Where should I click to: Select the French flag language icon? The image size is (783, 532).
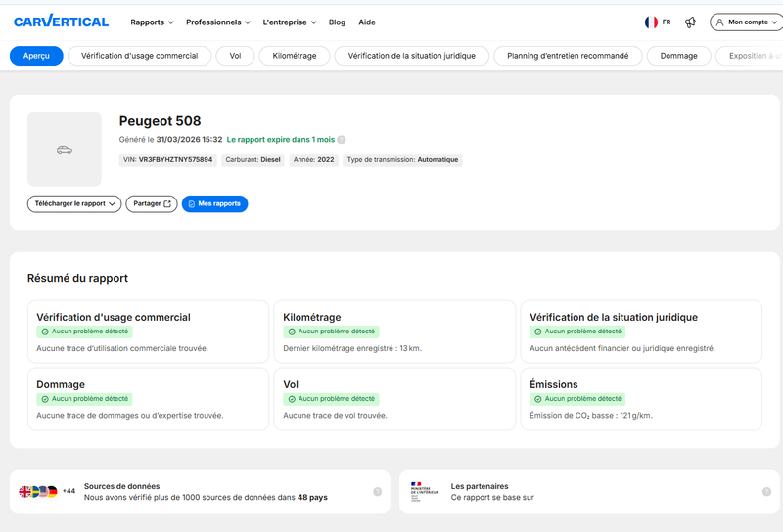click(651, 22)
